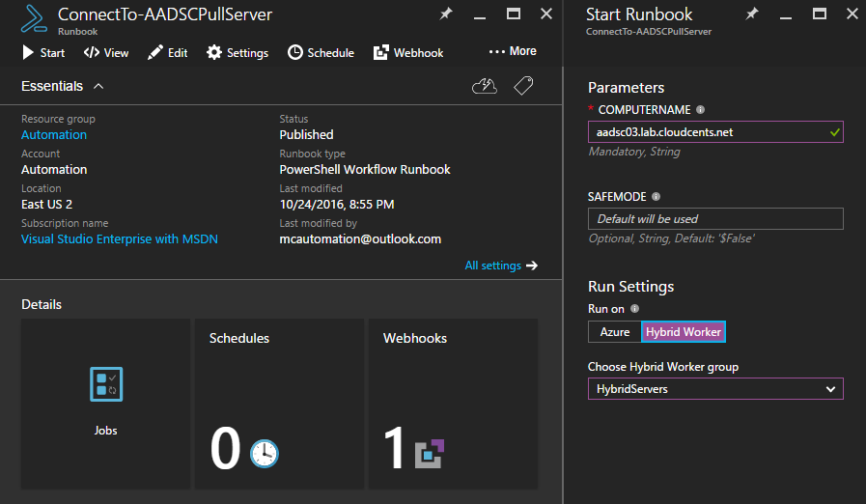The width and height of the screenshot is (866, 504).
Task: Show info tooltip for SAFEMODE
Action: click(656, 196)
